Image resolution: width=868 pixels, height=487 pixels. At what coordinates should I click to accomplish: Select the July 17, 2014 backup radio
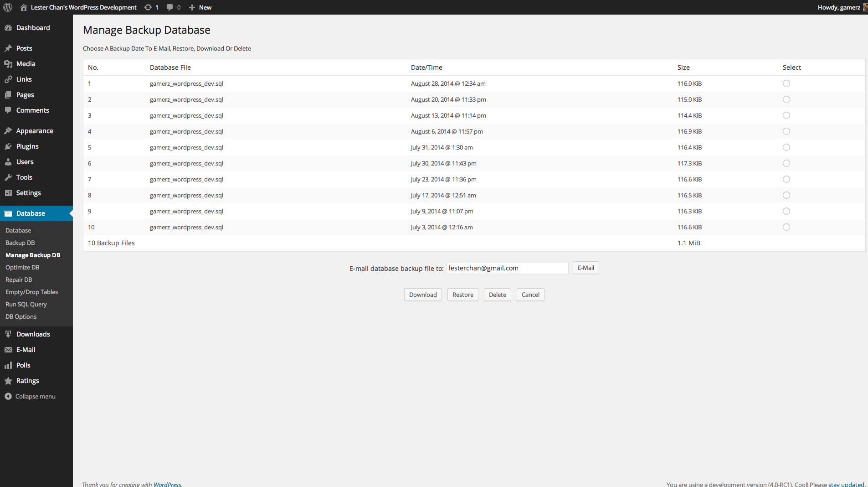[786, 195]
